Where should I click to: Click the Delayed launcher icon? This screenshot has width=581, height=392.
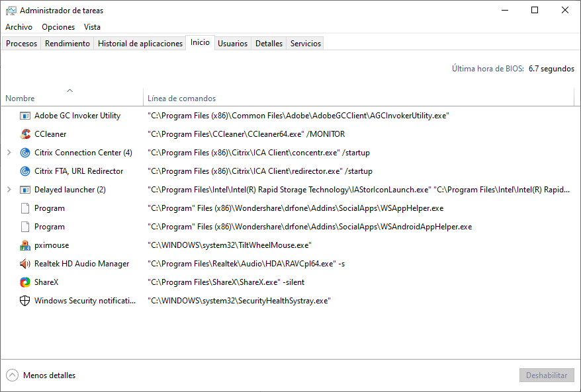(x=25, y=190)
